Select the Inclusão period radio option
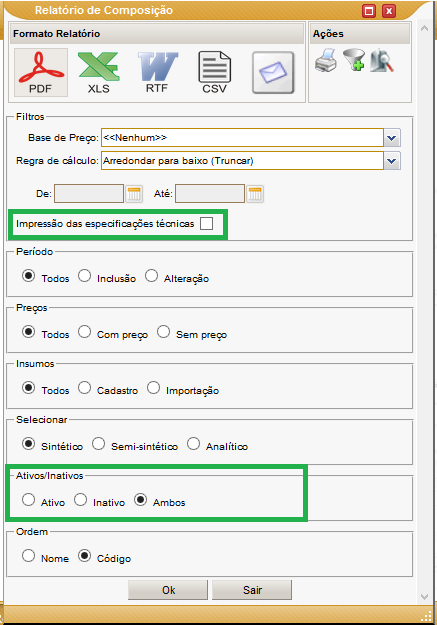Viewport: 437px width, 625px height. (85, 276)
